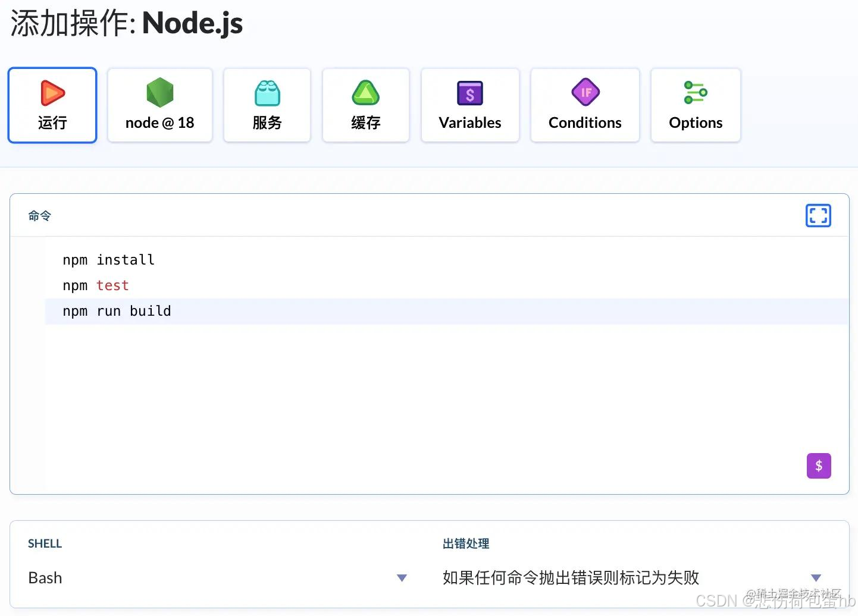Open the 出错处理 dropdown
858x616 pixels.
point(632,577)
